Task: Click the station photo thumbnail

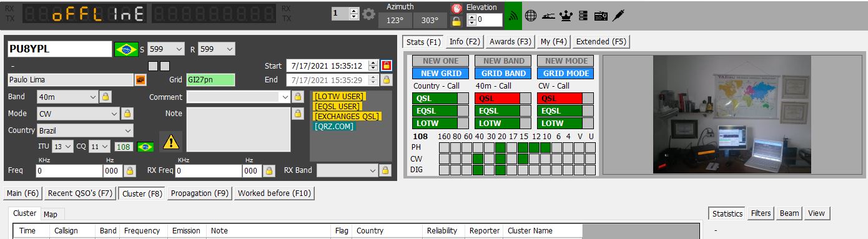Action: pyautogui.click(x=732, y=114)
